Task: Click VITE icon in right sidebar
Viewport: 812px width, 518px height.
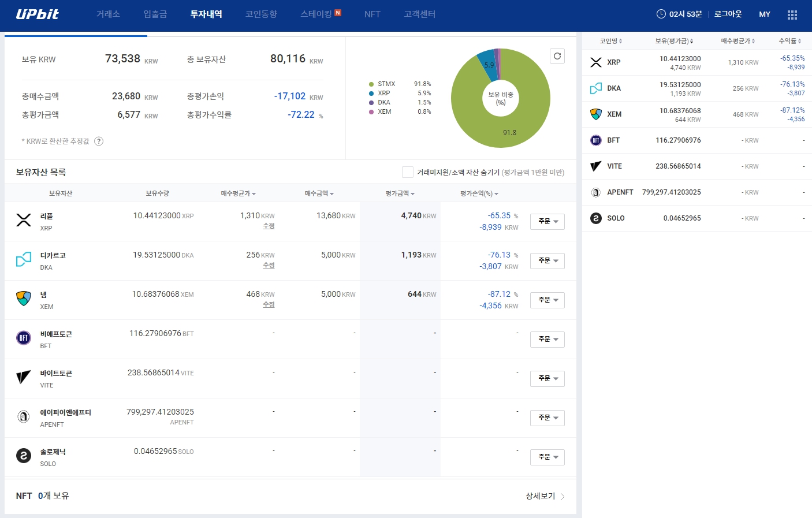Action: pos(596,166)
